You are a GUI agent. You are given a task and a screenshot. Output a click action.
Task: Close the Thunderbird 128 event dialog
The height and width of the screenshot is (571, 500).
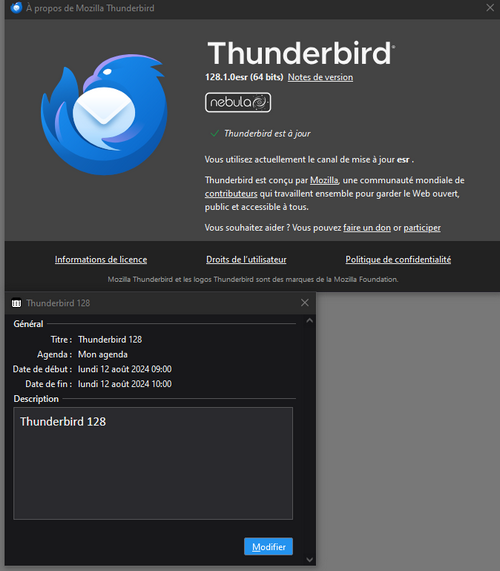coord(305,303)
